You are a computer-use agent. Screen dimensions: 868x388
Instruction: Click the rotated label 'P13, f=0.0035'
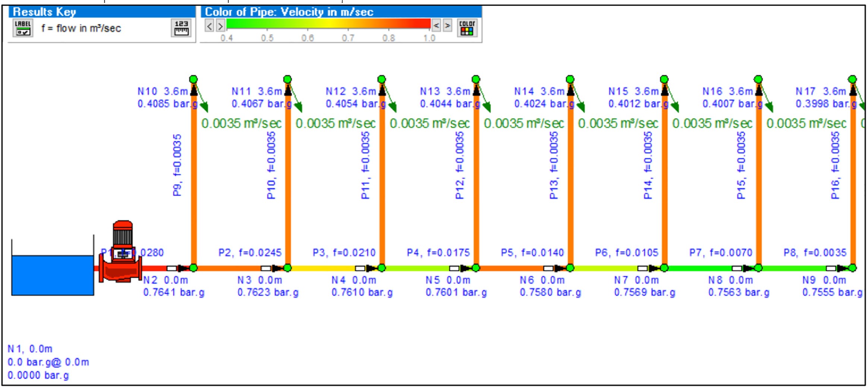554,165
